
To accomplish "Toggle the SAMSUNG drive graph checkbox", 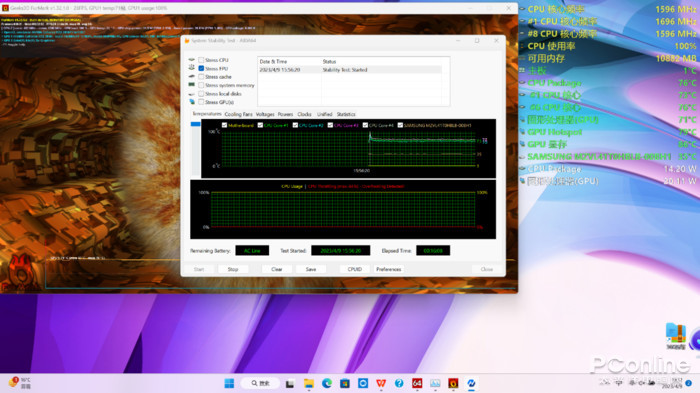I will (400, 125).
